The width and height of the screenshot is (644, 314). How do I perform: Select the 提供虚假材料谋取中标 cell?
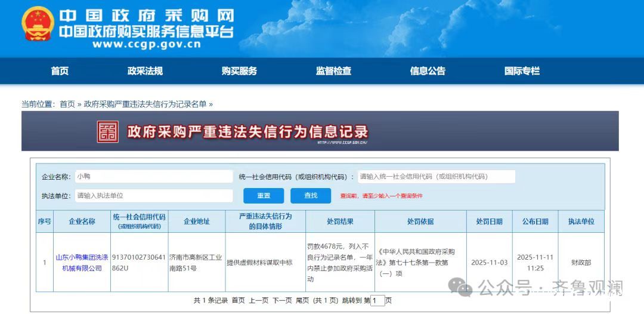pos(265,262)
